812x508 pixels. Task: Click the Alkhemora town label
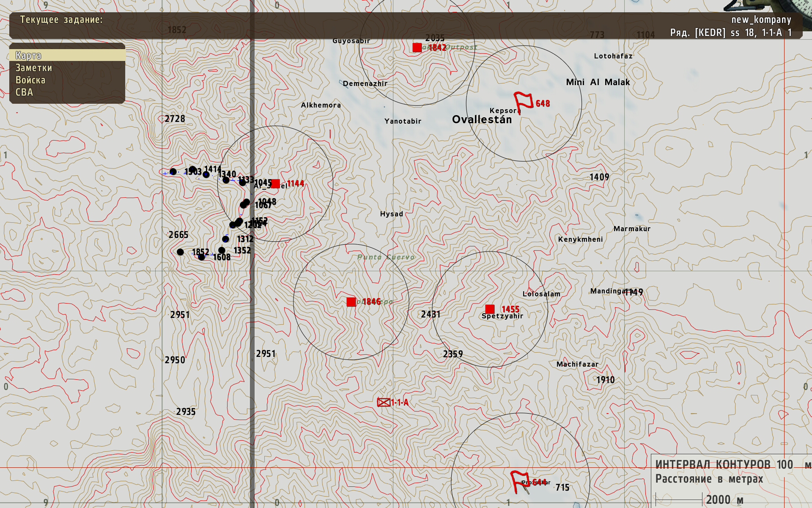[x=321, y=105]
